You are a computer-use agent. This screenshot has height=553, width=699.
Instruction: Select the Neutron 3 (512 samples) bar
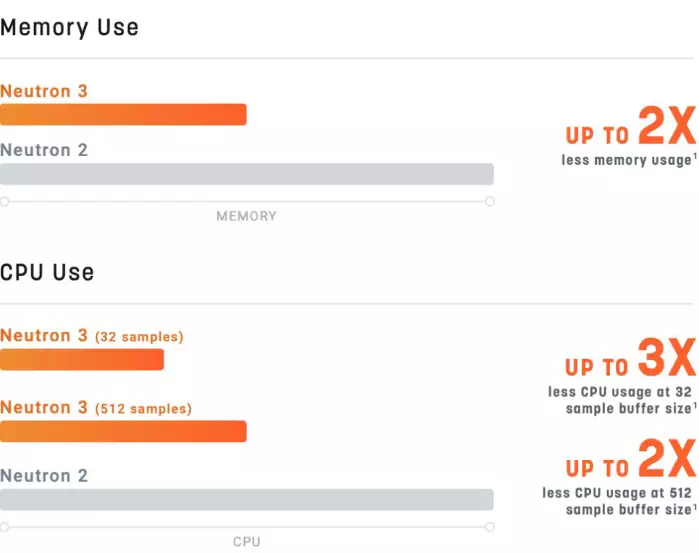[x=123, y=431]
